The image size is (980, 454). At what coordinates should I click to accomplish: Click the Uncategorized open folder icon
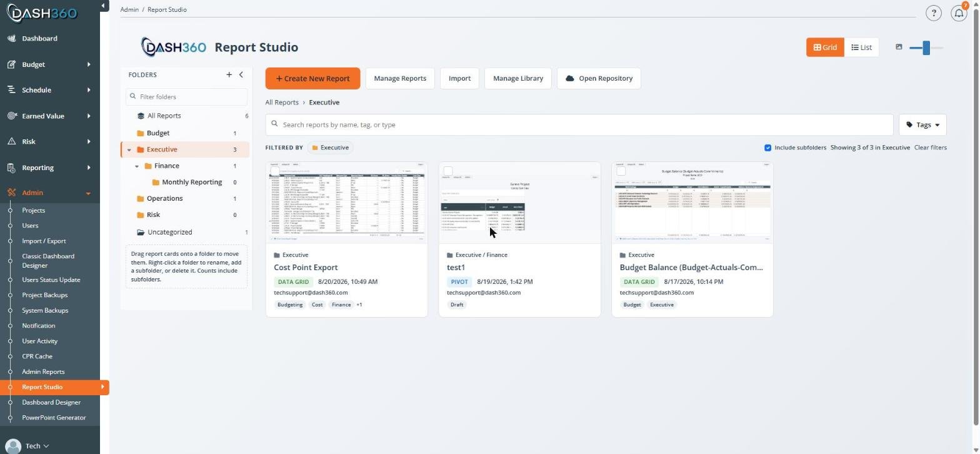click(x=141, y=232)
